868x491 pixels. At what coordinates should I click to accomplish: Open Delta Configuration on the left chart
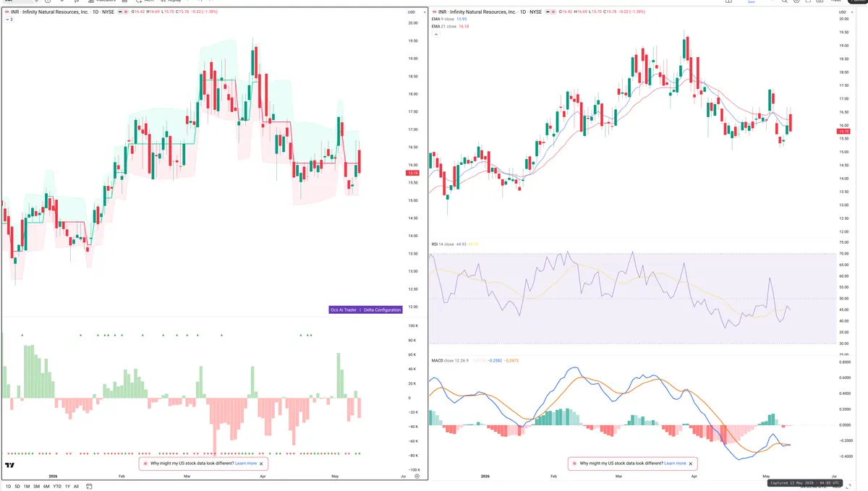(x=383, y=309)
